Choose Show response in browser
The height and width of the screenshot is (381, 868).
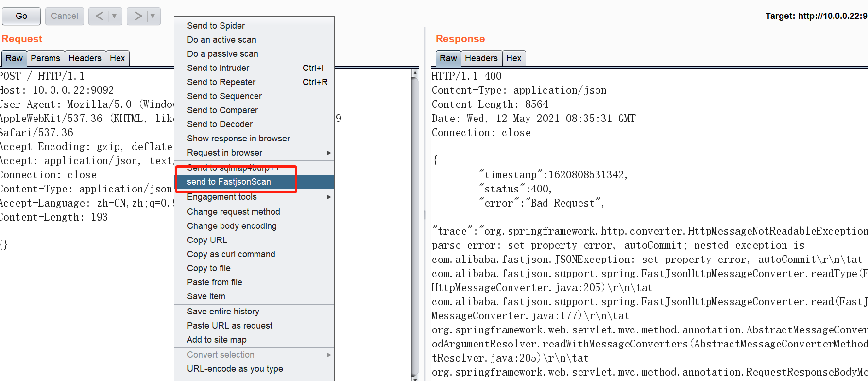pyautogui.click(x=254, y=139)
